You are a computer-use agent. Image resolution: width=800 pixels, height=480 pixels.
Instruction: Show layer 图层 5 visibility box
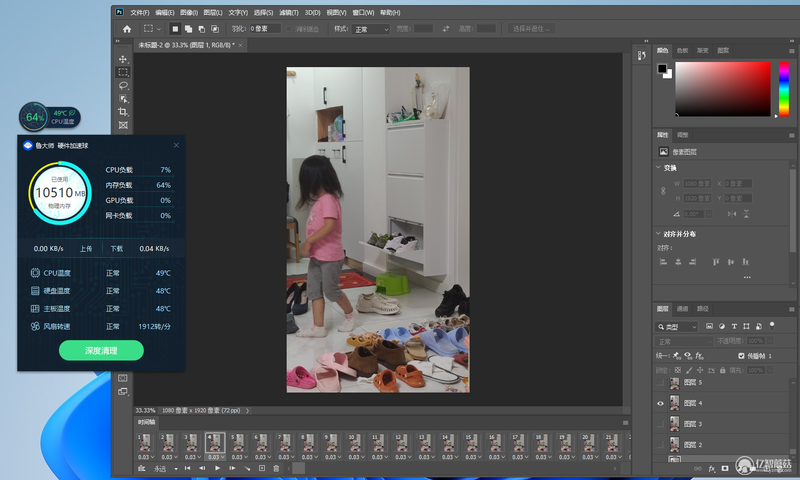[x=660, y=383]
